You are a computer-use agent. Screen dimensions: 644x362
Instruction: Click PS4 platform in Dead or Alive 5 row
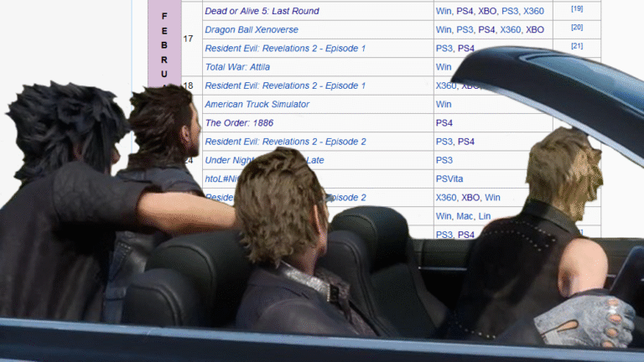[465, 11]
